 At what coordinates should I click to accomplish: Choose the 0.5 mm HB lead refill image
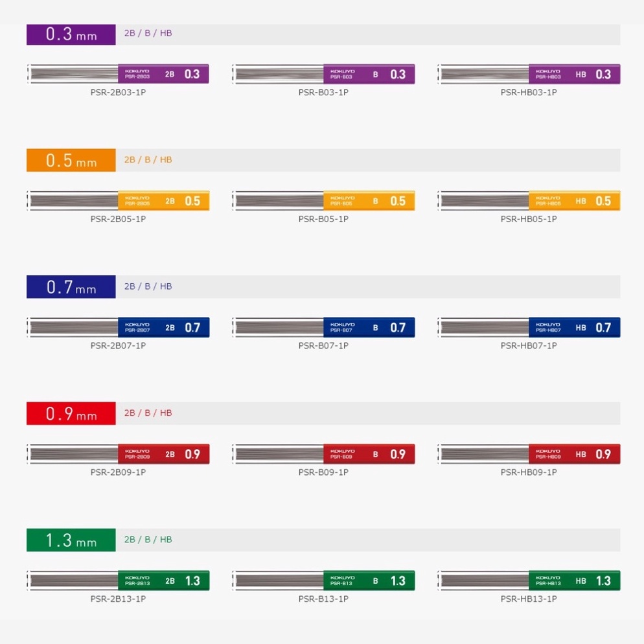pos(529,201)
